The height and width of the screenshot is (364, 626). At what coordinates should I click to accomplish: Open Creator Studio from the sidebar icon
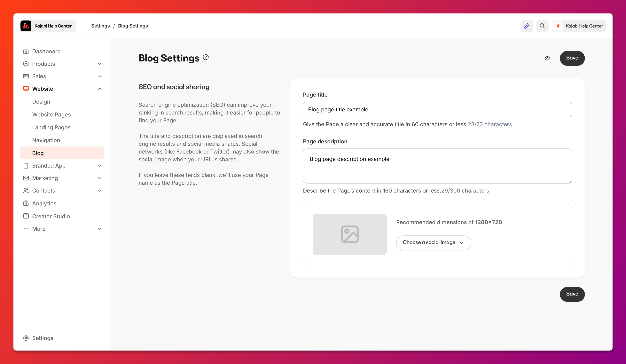click(26, 216)
